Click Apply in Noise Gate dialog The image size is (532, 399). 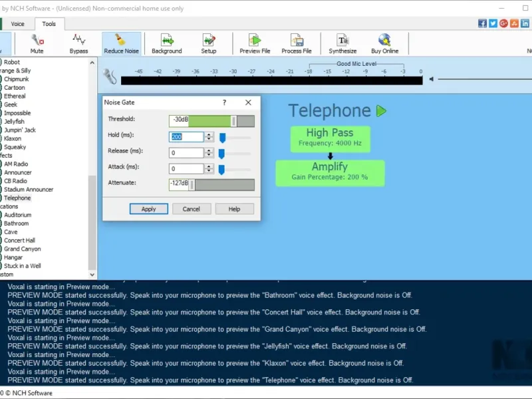tap(148, 209)
